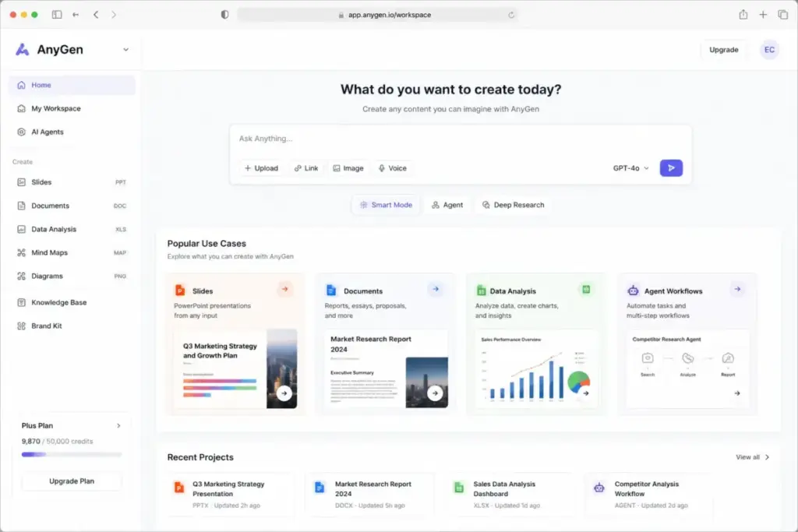This screenshot has width=798, height=532.
Task: Open the Sales Performance Overview chart thumbnail
Action: 536,368
